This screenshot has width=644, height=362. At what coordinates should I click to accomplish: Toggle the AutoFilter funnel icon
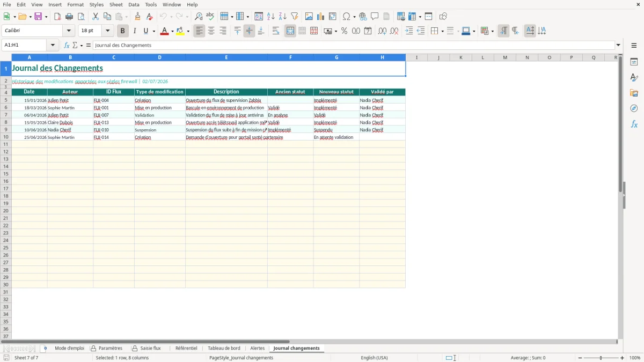tap(295, 17)
